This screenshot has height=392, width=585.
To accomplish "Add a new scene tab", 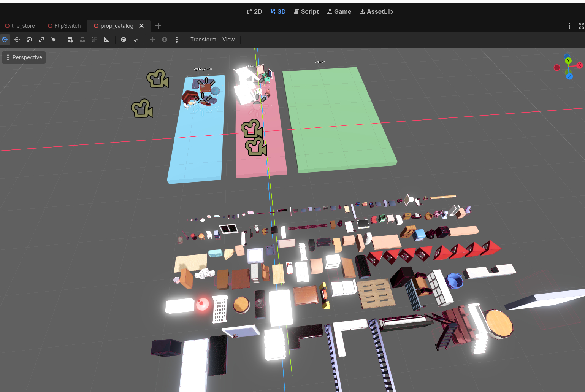I will coord(158,26).
